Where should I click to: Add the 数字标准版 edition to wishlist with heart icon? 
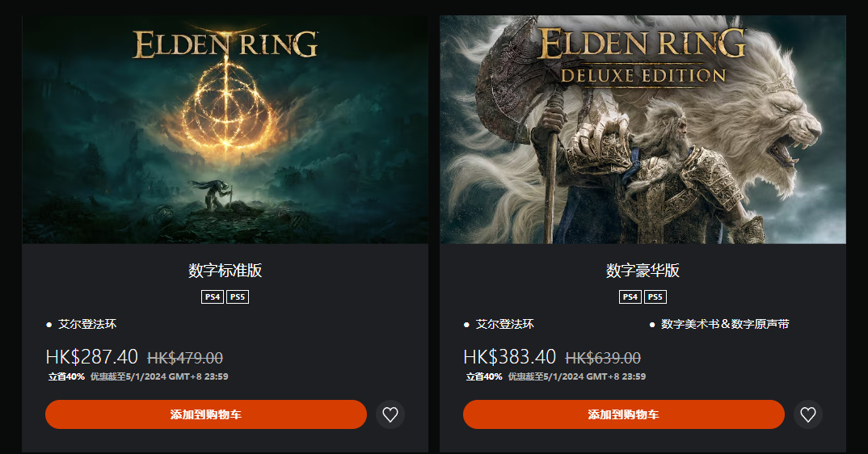tap(390, 414)
